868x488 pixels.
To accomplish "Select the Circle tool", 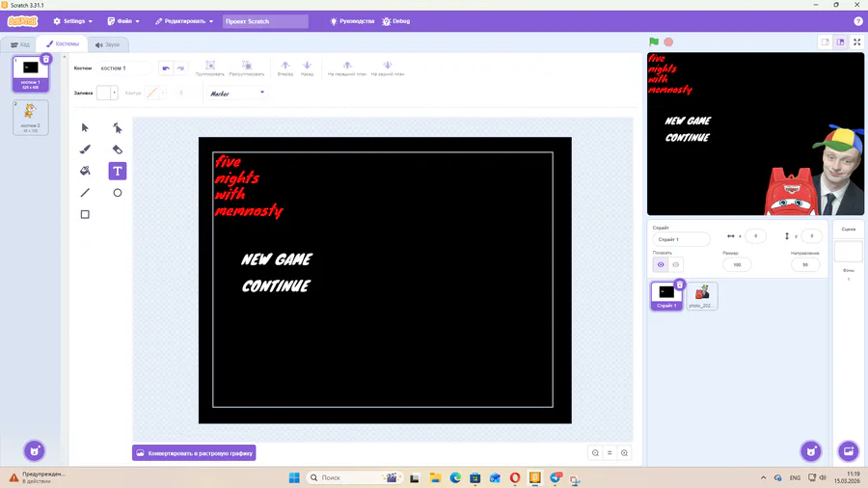I will 118,193.
